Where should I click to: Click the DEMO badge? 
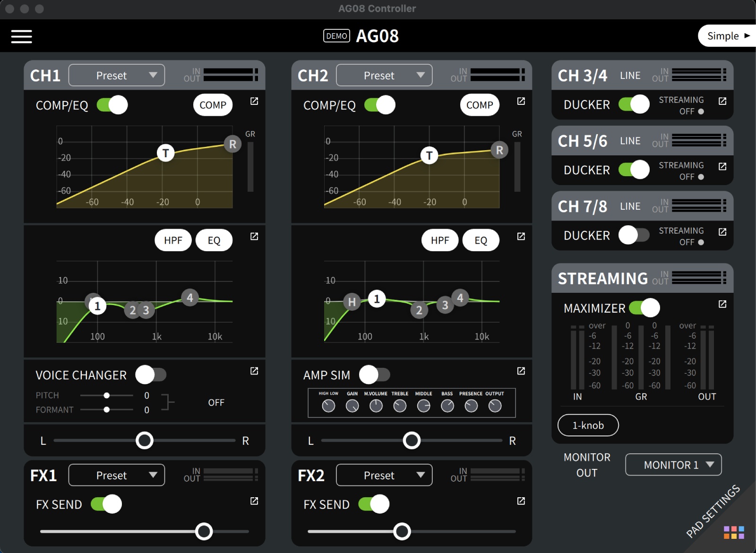336,36
